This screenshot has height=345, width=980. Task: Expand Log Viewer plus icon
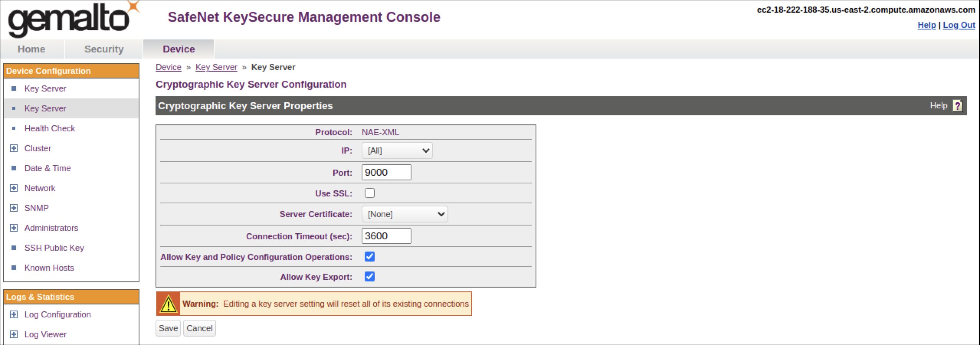[x=14, y=334]
